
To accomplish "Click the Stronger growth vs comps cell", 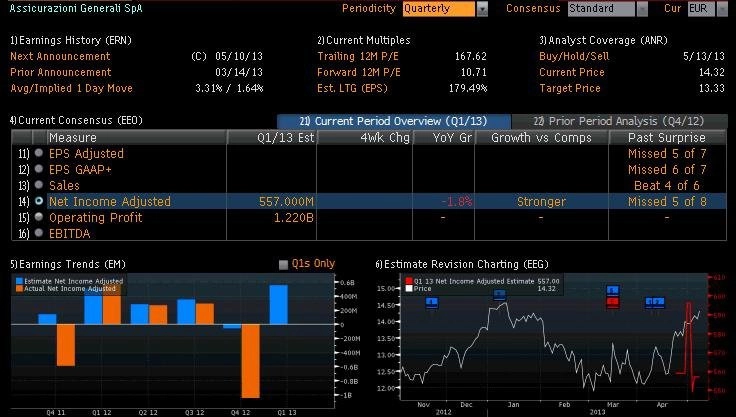I will (541, 201).
